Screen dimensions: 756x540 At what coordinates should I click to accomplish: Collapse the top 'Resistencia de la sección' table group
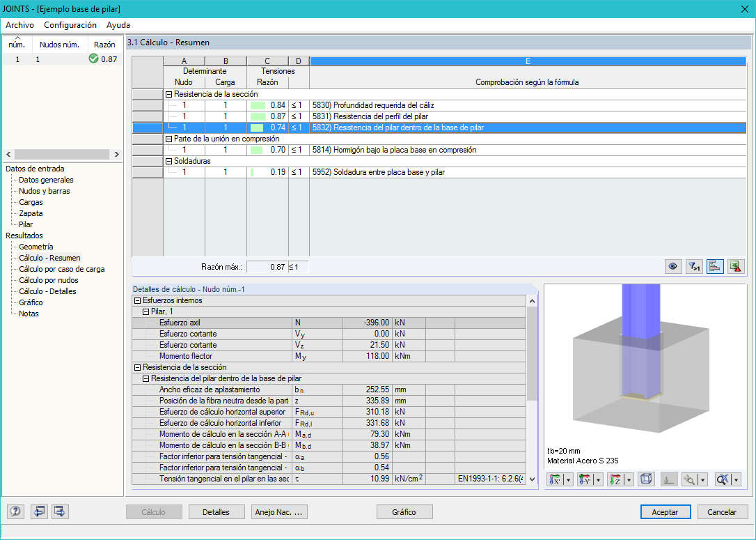168,95
